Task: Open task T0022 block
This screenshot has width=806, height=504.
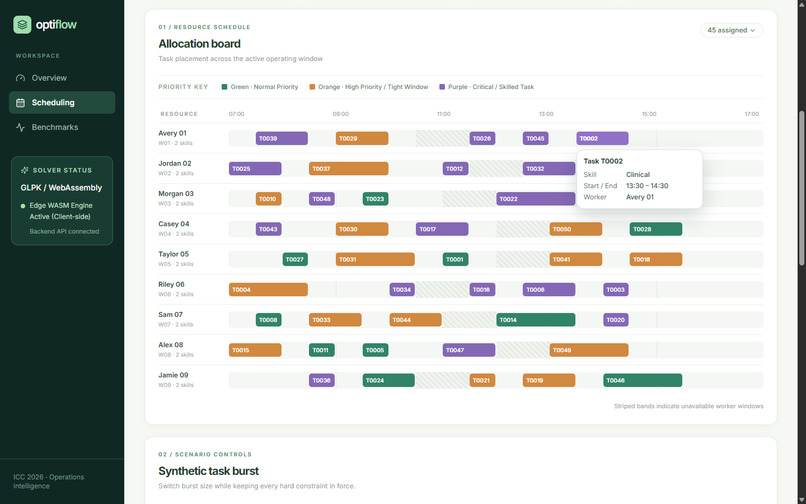Action: coord(536,199)
